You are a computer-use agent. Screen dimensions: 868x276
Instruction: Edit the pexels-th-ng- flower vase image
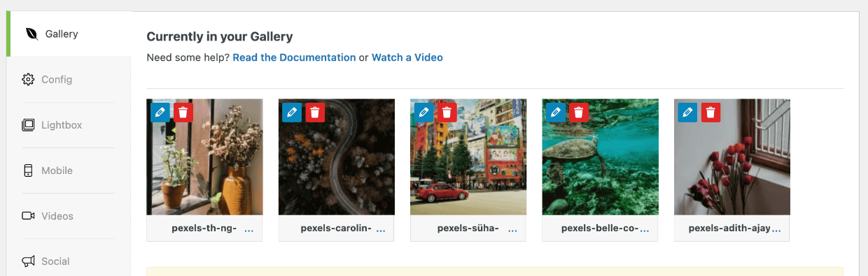point(160,112)
